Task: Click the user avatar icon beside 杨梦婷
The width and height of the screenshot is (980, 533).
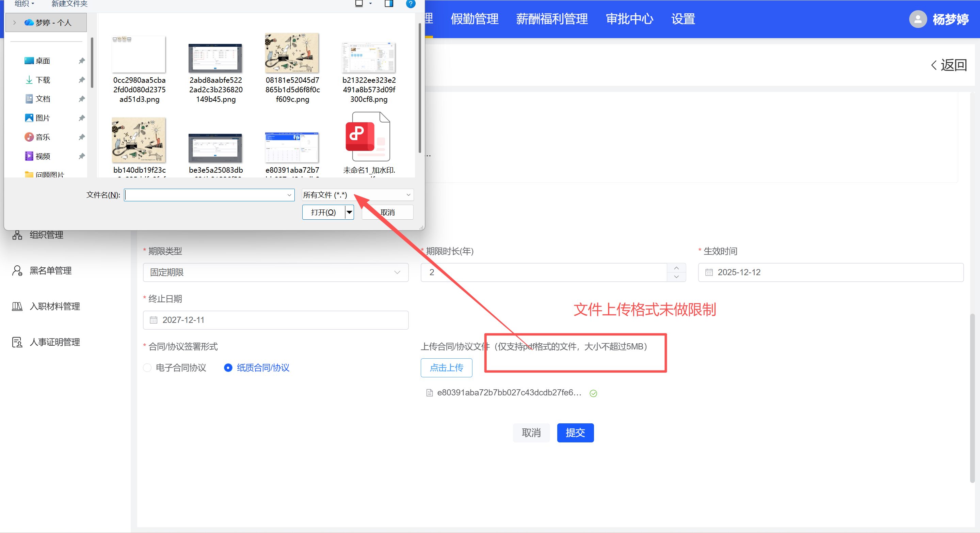Action: pyautogui.click(x=918, y=19)
